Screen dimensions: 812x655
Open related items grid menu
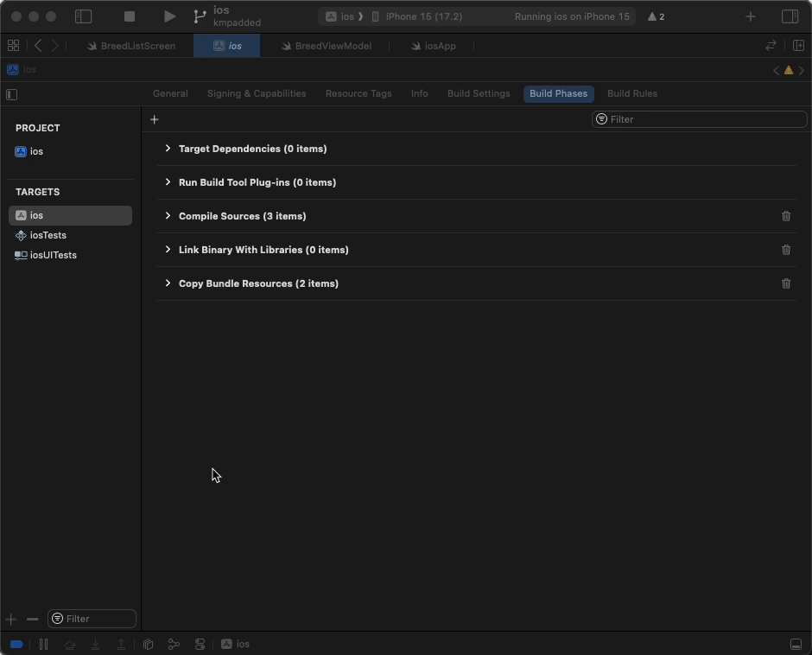click(x=14, y=46)
